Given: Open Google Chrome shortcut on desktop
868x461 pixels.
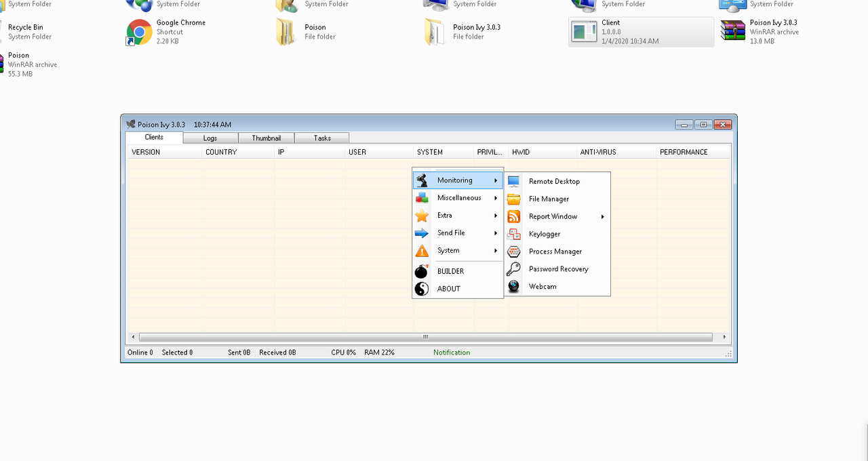Looking at the screenshot, I should 140,32.
